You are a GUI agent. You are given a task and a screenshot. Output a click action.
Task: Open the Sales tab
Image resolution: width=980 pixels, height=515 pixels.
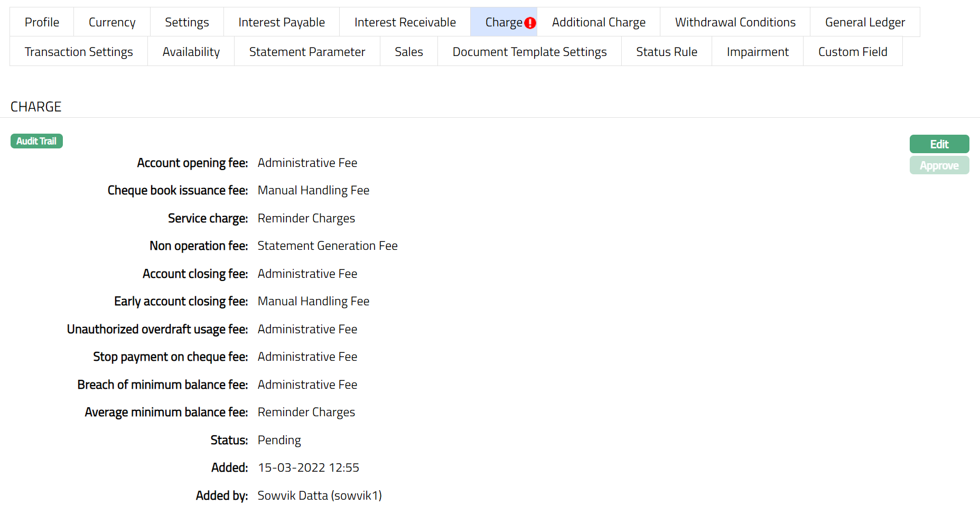click(x=409, y=52)
